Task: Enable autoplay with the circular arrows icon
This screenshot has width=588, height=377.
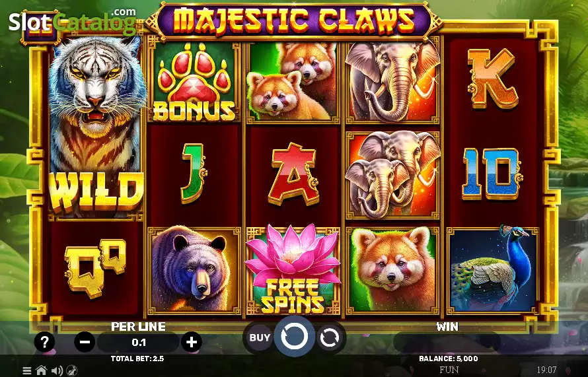Action: (x=329, y=337)
